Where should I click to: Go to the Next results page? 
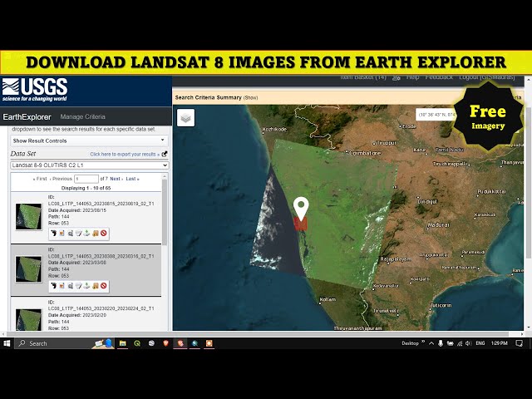pyautogui.click(x=116, y=179)
